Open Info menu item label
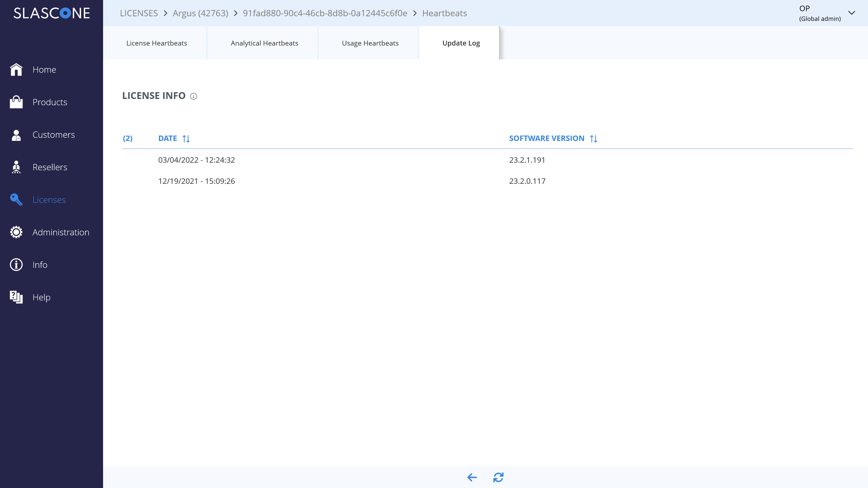 [x=40, y=265]
